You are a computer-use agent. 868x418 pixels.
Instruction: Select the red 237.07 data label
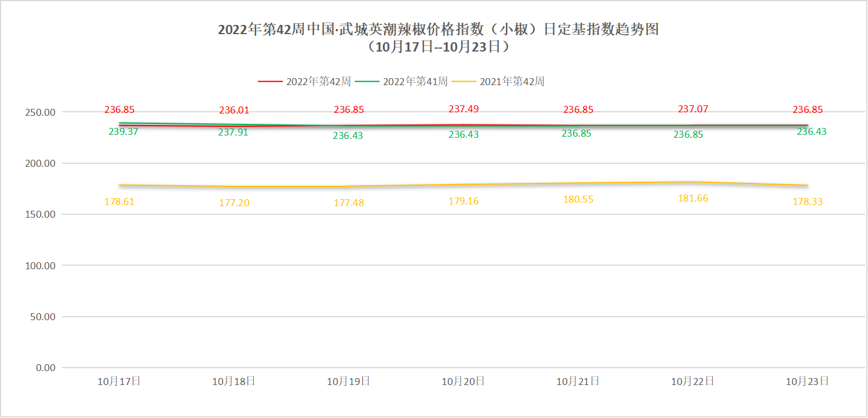click(693, 109)
